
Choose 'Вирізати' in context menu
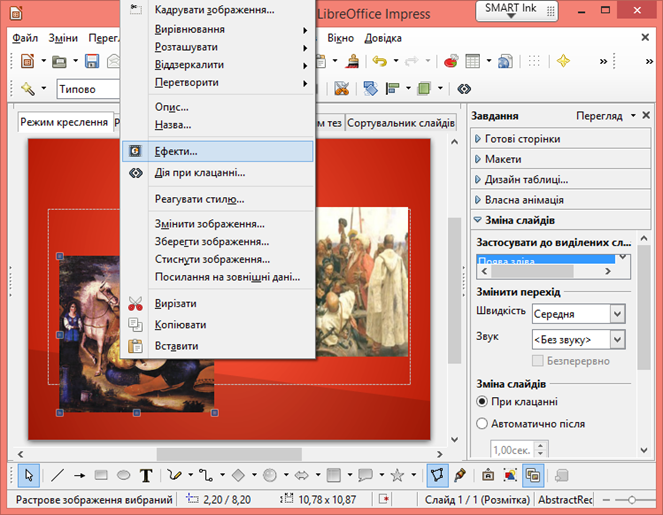pos(217,304)
